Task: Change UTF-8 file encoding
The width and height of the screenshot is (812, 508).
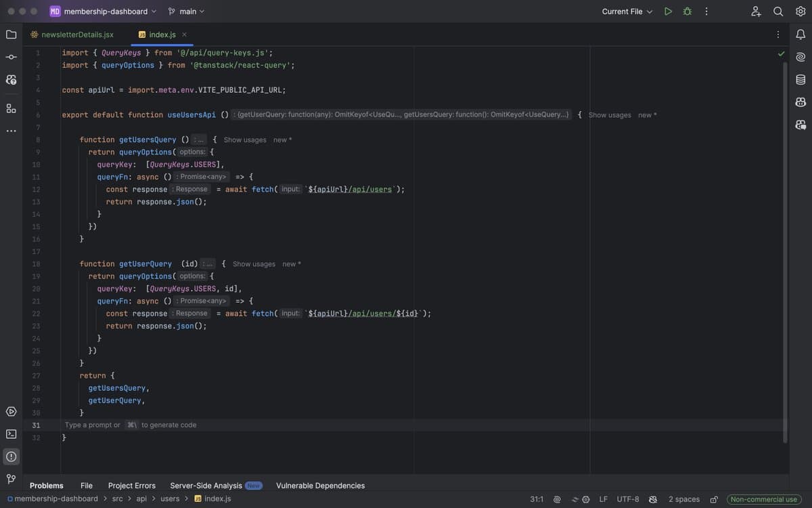Action: 628,499
